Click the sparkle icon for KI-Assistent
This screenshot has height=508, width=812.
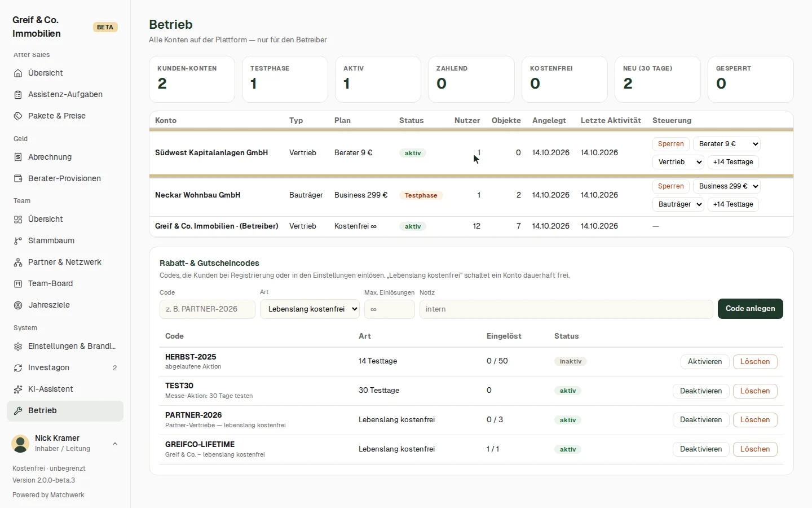18,389
